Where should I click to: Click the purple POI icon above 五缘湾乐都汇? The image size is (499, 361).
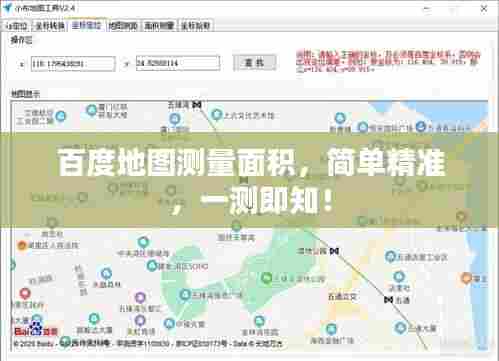[140, 297]
